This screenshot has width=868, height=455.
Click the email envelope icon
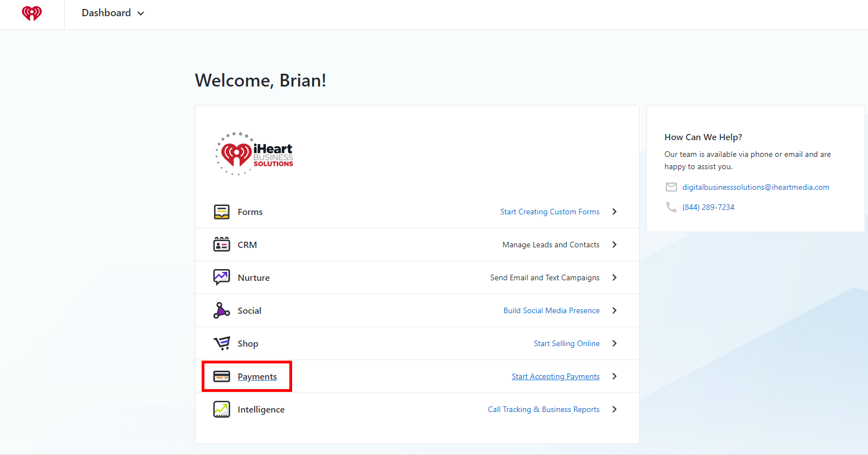[671, 187]
